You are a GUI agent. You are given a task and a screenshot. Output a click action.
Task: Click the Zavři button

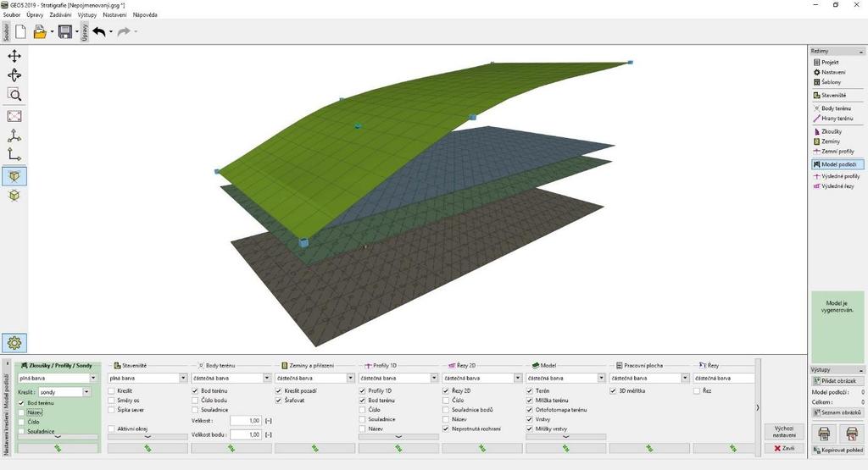click(x=784, y=449)
